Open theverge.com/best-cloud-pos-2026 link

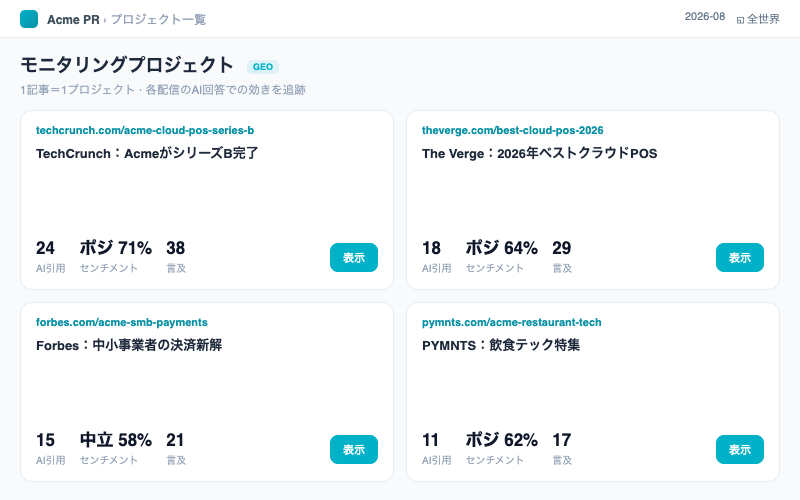pyautogui.click(x=512, y=130)
